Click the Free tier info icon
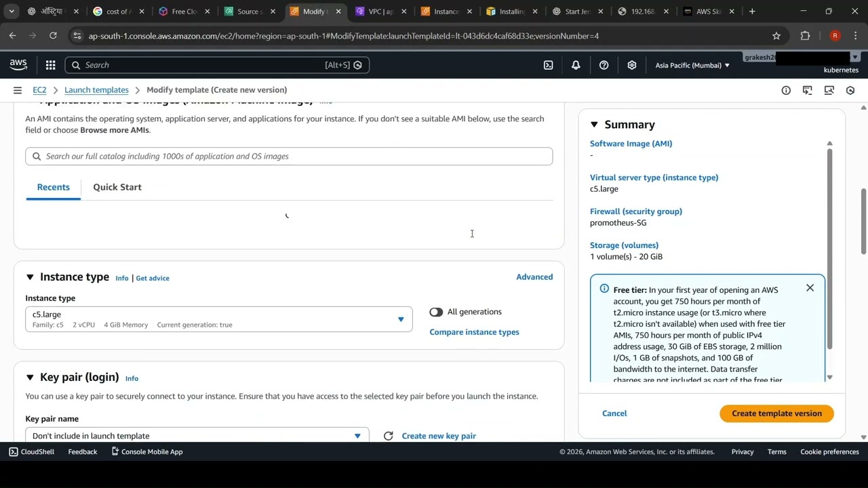868x488 pixels. (604, 289)
